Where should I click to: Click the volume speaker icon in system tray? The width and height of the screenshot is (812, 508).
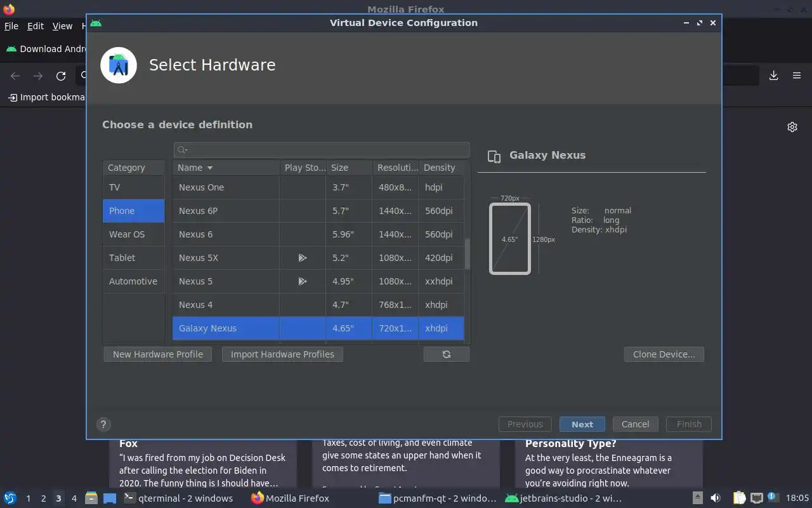tap(716, 498)
